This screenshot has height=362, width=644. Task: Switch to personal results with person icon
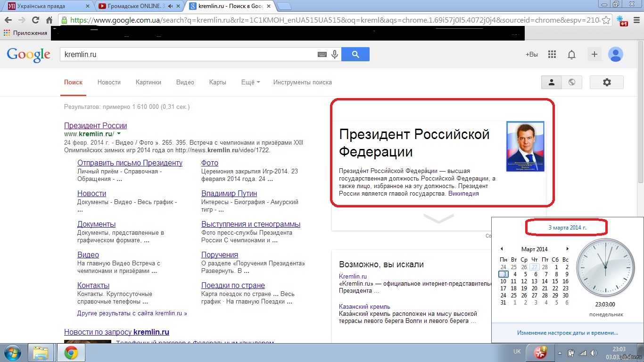pos(552,82)
